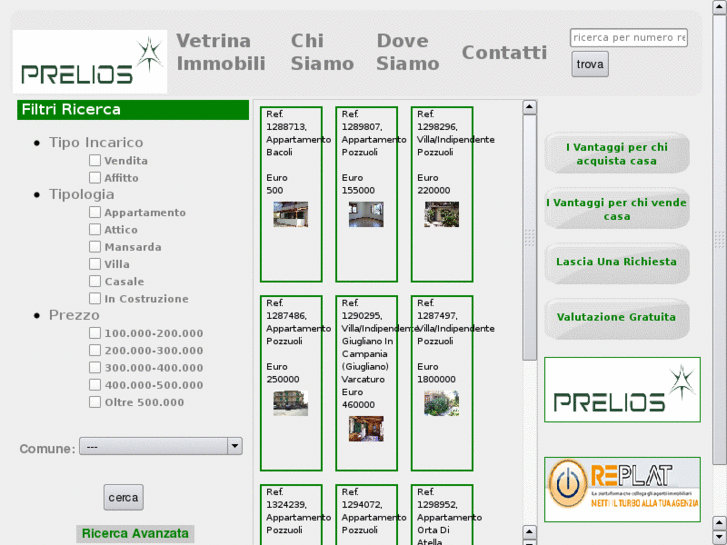
Task: Open photo of Giugliano villa Ref. 1290295
Action: tap(366, 428)
